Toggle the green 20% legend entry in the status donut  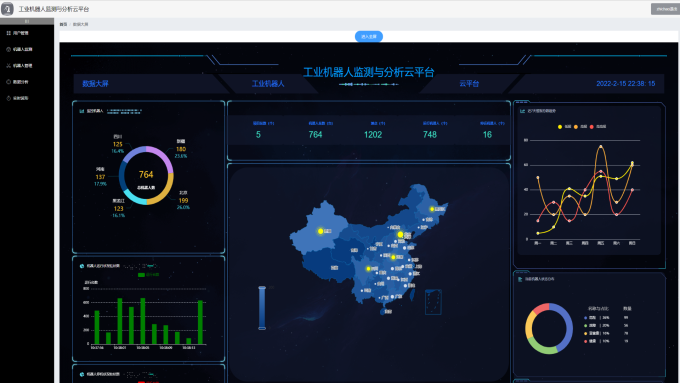coord(597,325)
